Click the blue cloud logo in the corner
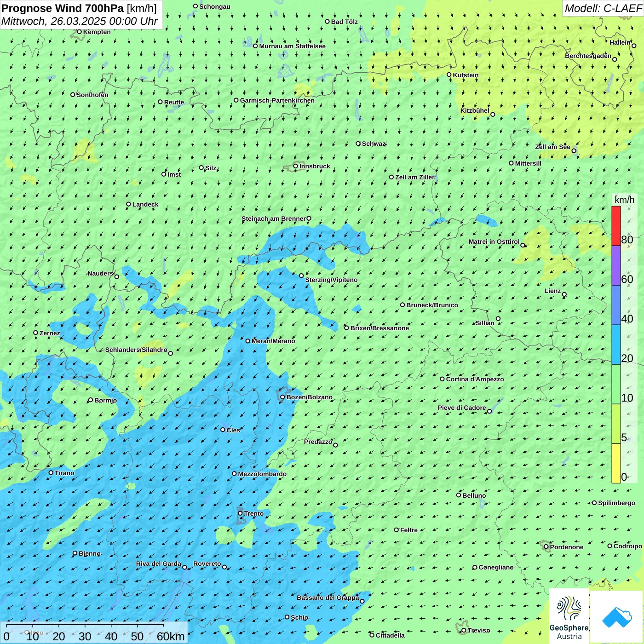 tap(617, 617)
